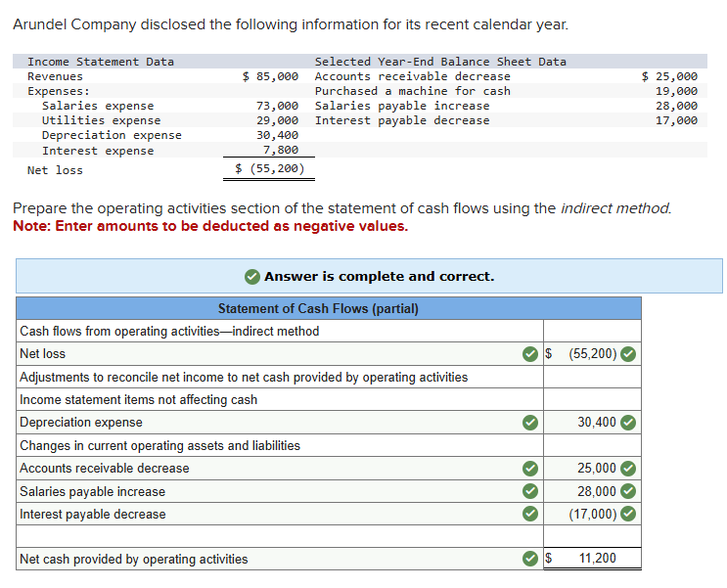Click the 'Net cash provided by operating activities' cell
727x588 pixels.
pos(264,560)
